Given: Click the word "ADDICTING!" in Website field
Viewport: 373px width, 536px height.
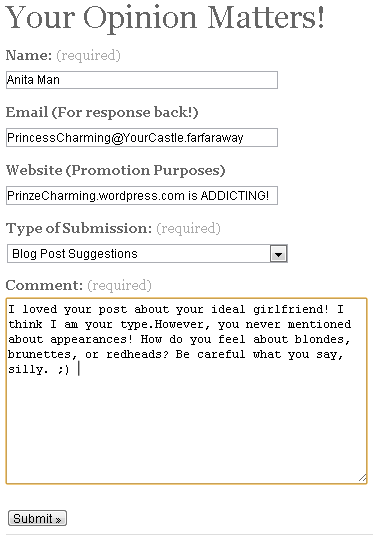Looking at the screenshot, I should pyautogui.click(x=235, y=196).
